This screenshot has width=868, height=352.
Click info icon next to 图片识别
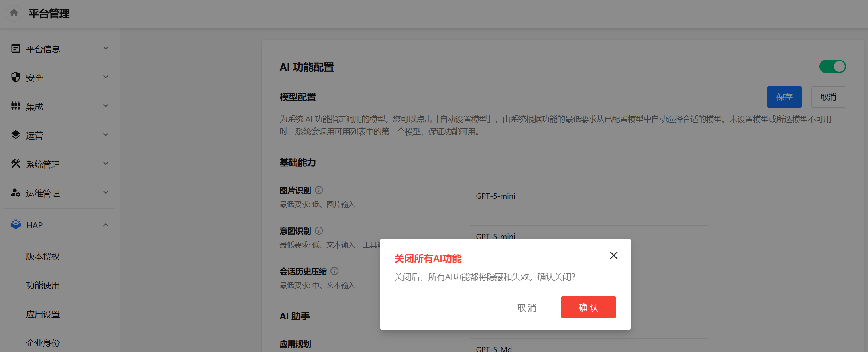click(319, 190)
